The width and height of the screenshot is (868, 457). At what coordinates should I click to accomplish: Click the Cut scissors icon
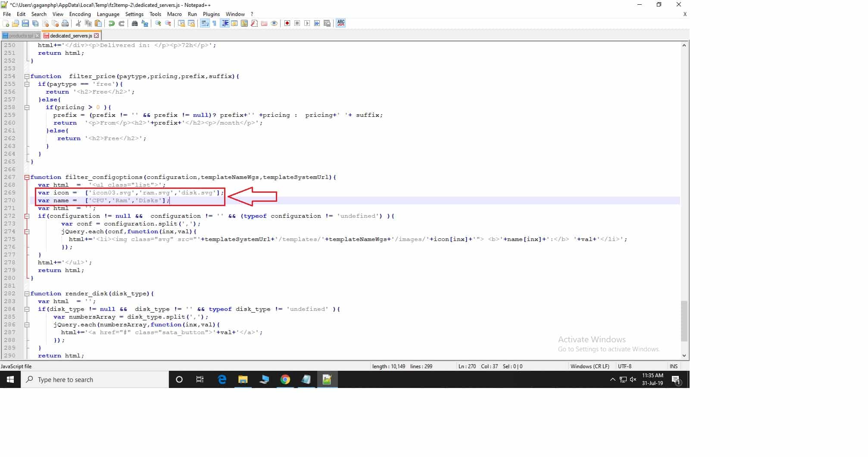pos(78,23)
